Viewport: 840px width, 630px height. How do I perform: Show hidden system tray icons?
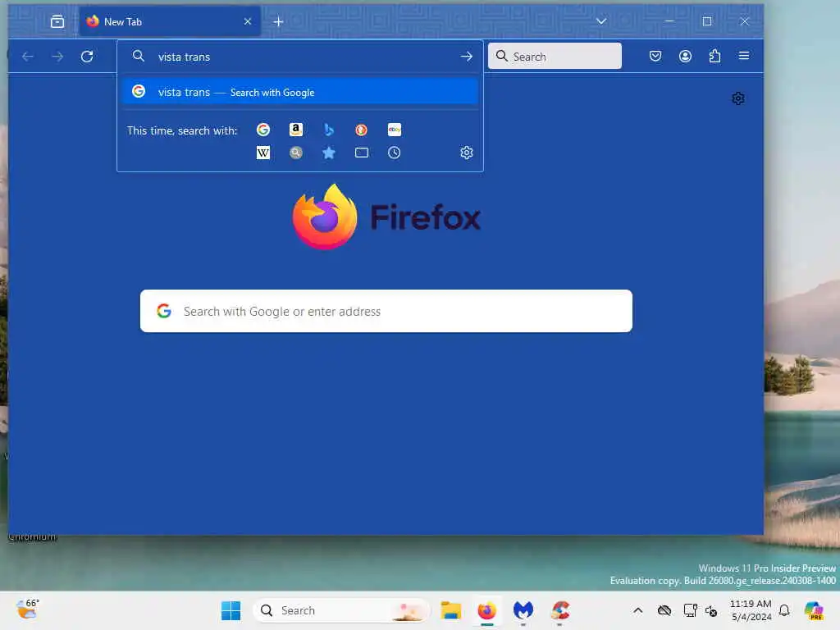[x=637, y=610]
